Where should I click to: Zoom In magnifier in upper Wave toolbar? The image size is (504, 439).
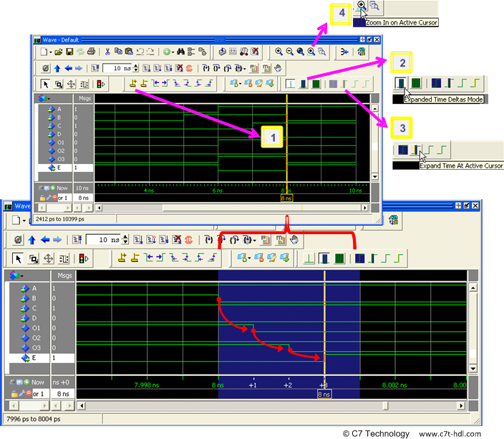coord(278,52)
